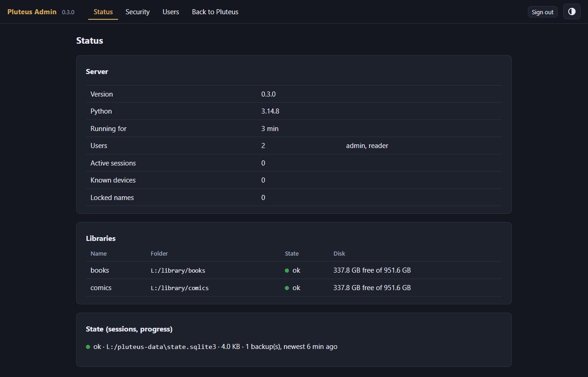Click the Disk column header
Image resolution: width=588 pixels, height=377 pixels.
(339, 254)
